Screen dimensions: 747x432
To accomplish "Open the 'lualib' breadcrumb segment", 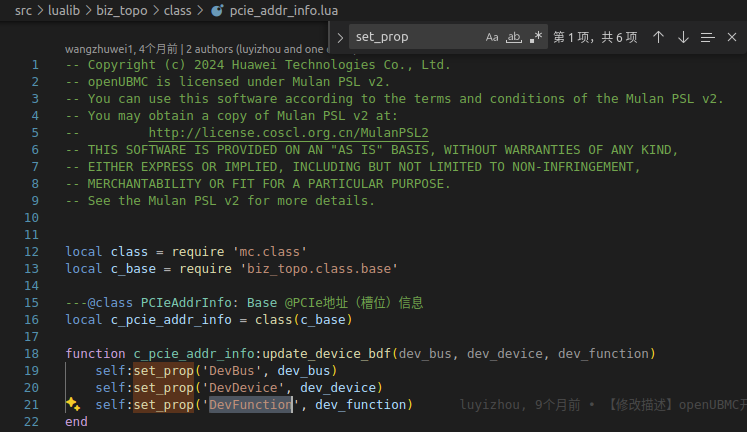I will coord(67,10).
